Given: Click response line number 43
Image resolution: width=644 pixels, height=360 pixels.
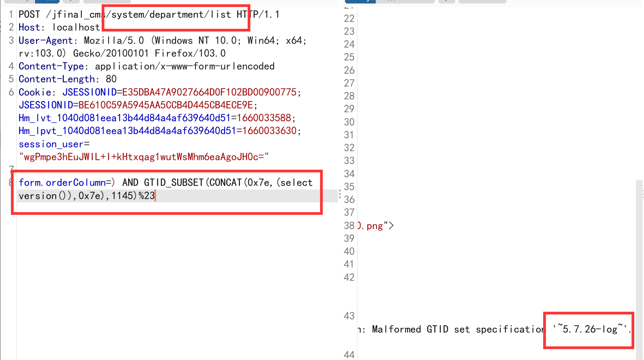Looking at the screenshot, I should (x=349, y=316).
